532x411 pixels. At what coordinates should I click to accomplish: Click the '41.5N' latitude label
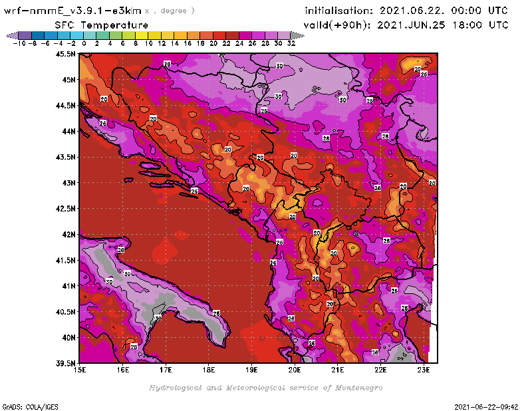click(x=65, y=260)
